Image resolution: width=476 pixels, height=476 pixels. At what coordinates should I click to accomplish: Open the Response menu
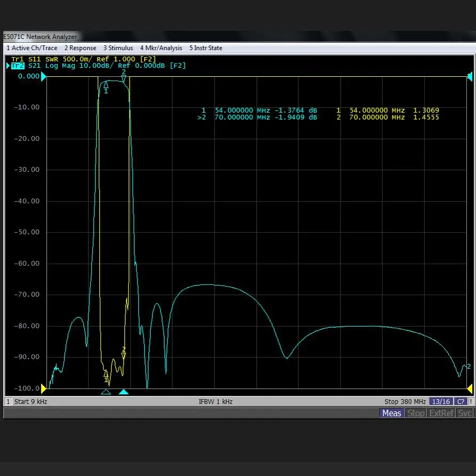pos(80,48)
